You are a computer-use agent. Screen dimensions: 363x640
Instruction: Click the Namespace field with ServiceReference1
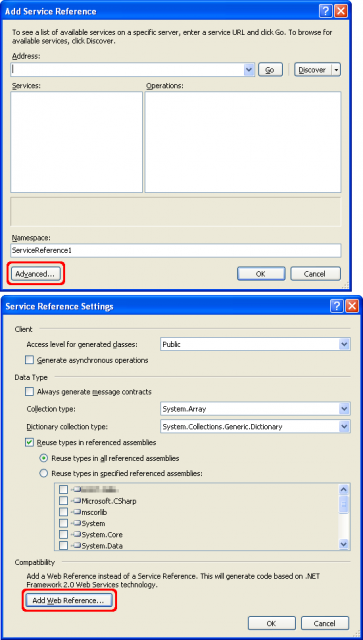pyautogui.click(x=176, y=250)
